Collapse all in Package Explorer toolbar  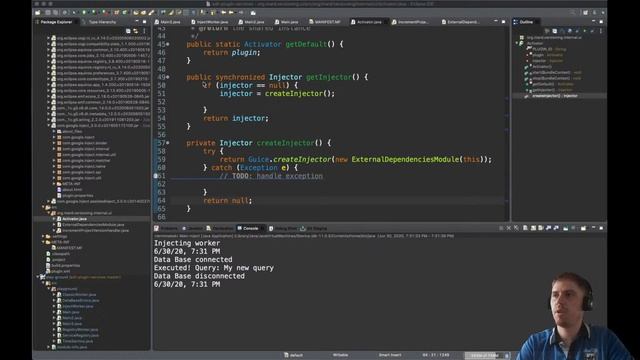[128, 31]
